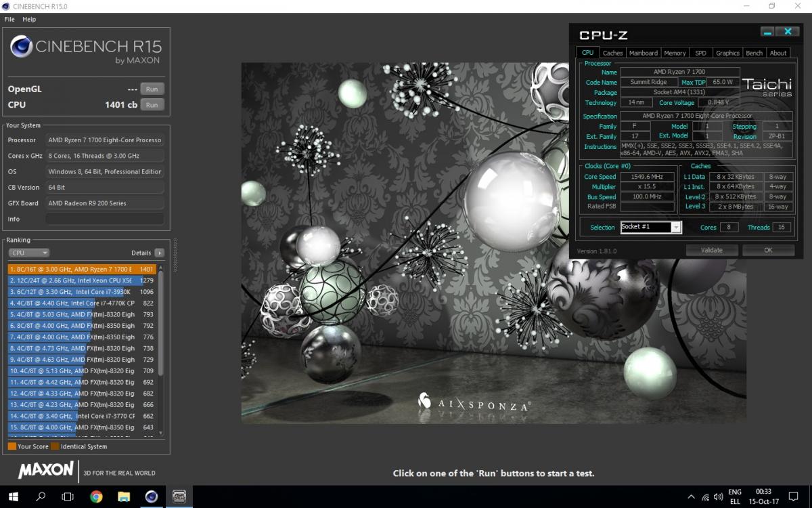Select ranking entry 14 Core i7-3770

[x=82, y=416]
